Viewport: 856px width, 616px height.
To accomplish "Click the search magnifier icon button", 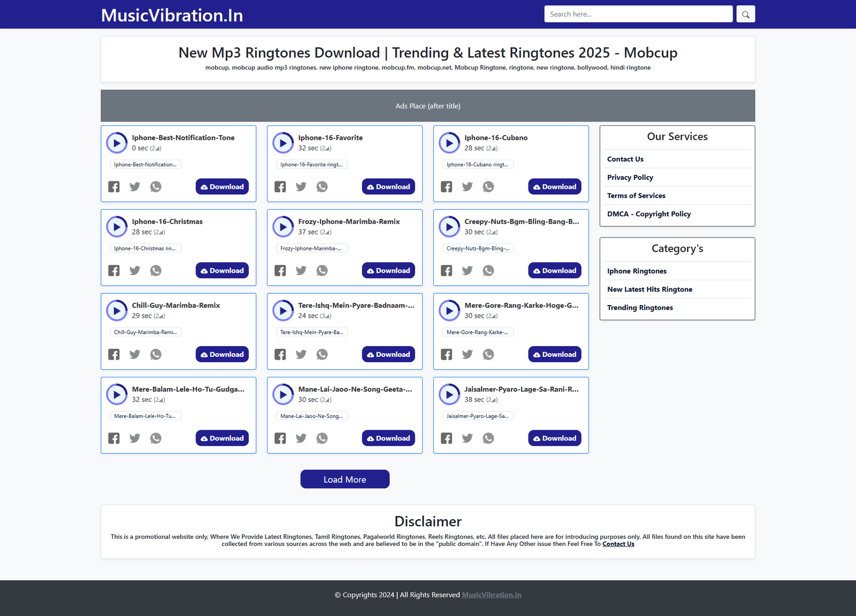I will click(745, 14).
